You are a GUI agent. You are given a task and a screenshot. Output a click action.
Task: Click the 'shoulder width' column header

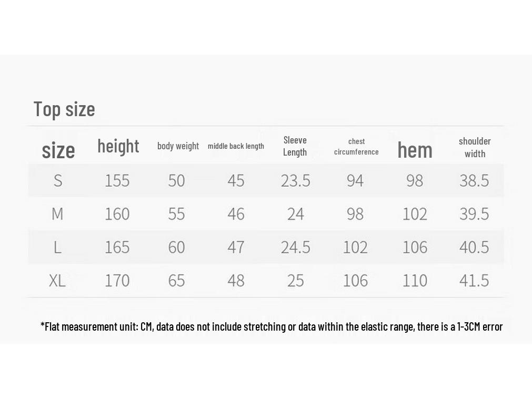(475, 148)
